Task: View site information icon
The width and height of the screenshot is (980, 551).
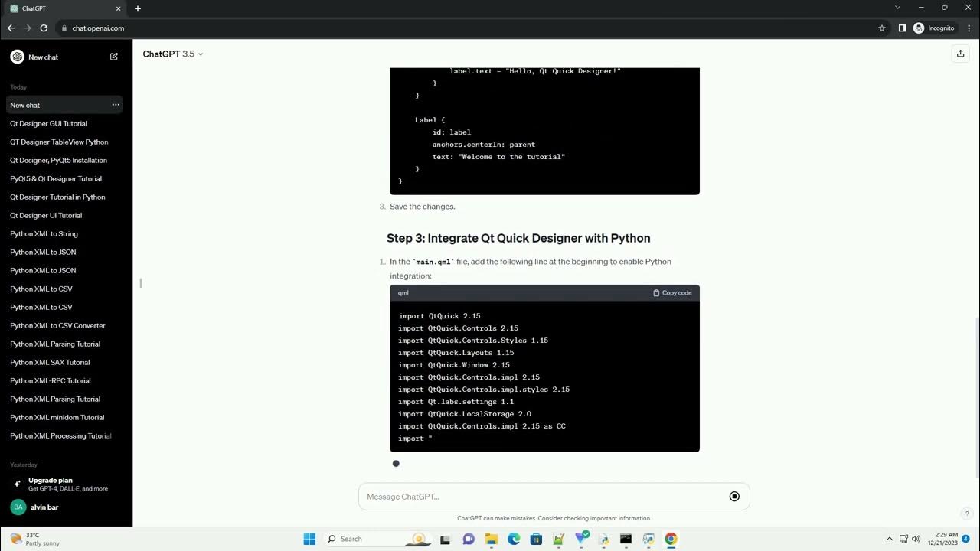Action: 64,28
